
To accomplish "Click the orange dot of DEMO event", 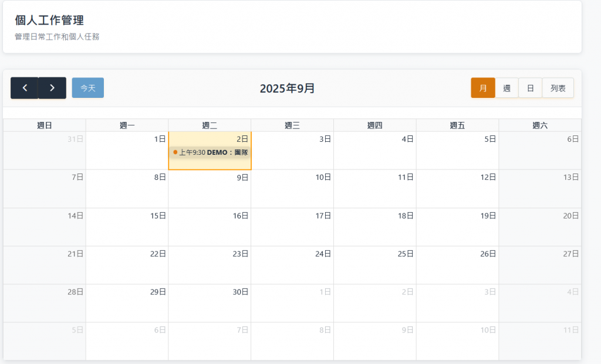I will click(x=175, y=152).
